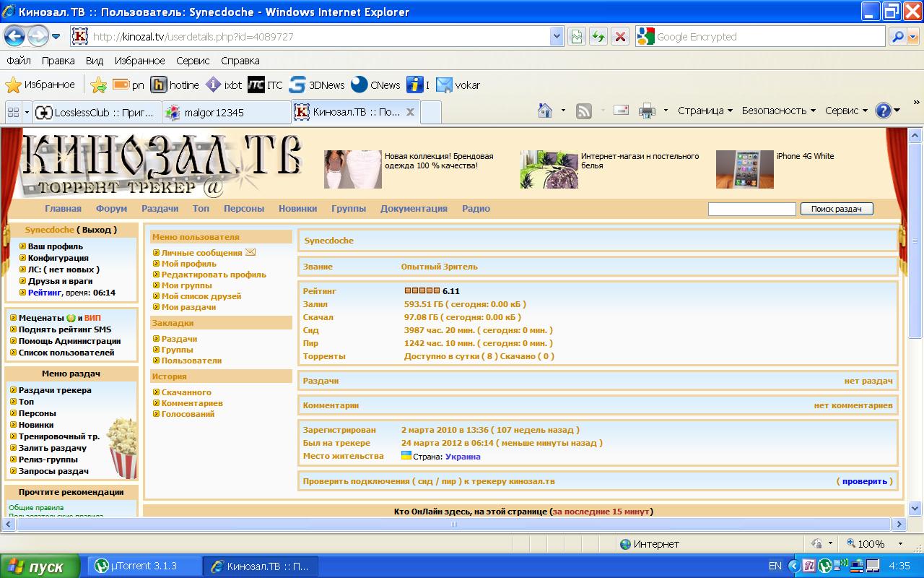Click the browser Forward arrow button
924x578 pixels.
(x=38, y=36)
